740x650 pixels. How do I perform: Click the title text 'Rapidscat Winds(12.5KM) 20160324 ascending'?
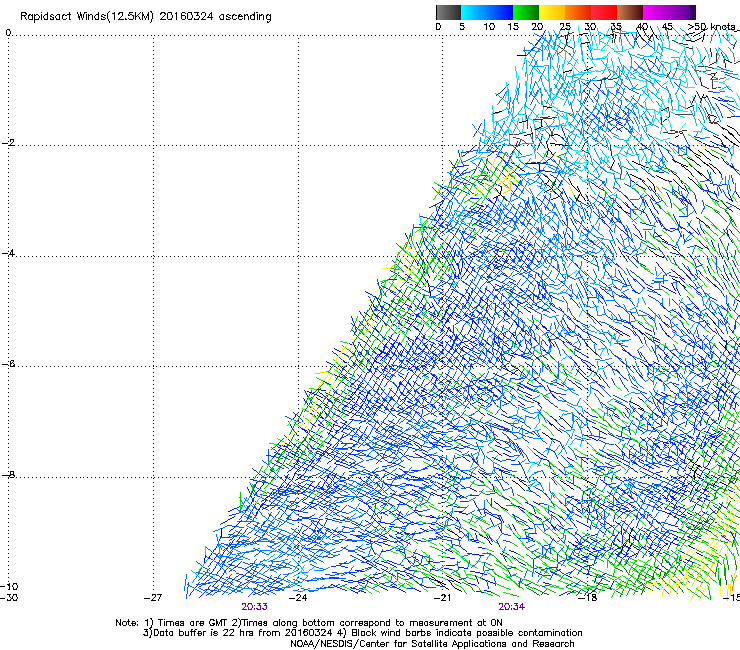click(146, 17)
